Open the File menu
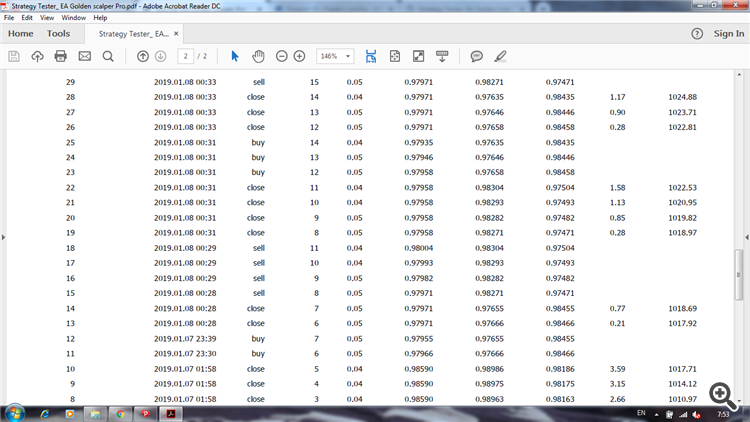This screenshot has width=750, height=422. pyautogui.click(x=9, y=18)
